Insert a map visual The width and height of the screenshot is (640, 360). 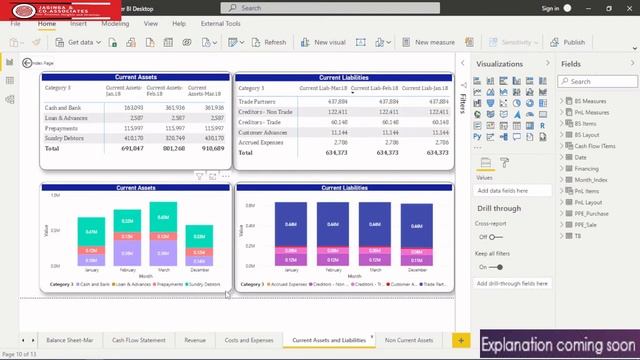tap(477, 115)
